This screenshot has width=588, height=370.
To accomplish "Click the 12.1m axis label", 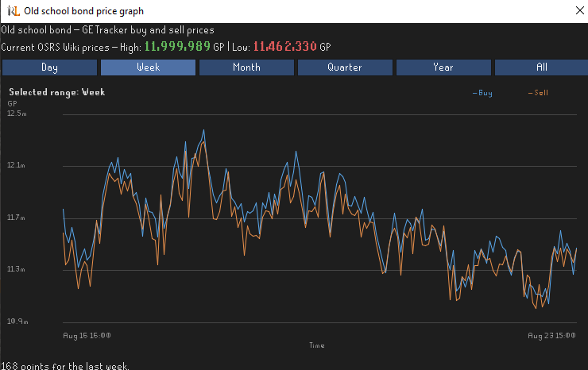I will pos(16,165).
